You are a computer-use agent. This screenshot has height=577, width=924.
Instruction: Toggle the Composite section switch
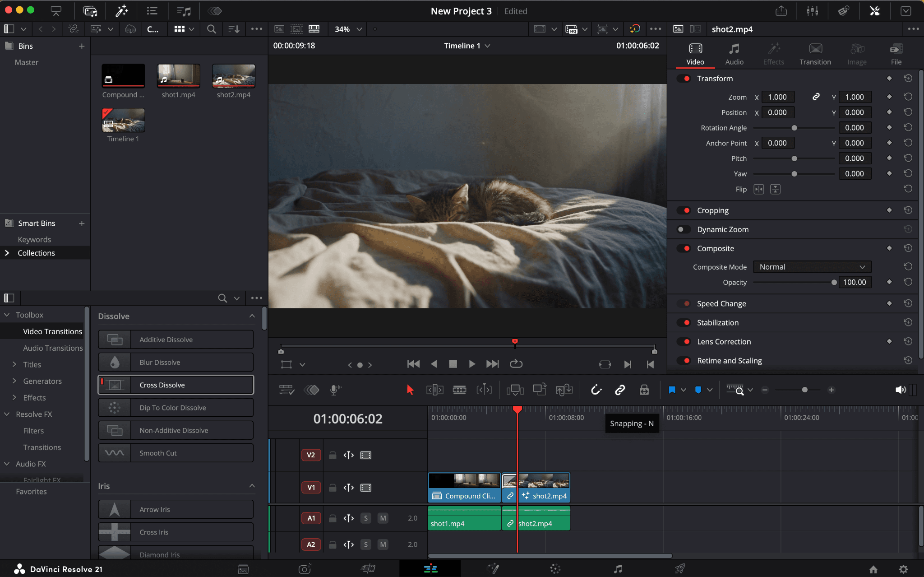click(x=684, y=248)
